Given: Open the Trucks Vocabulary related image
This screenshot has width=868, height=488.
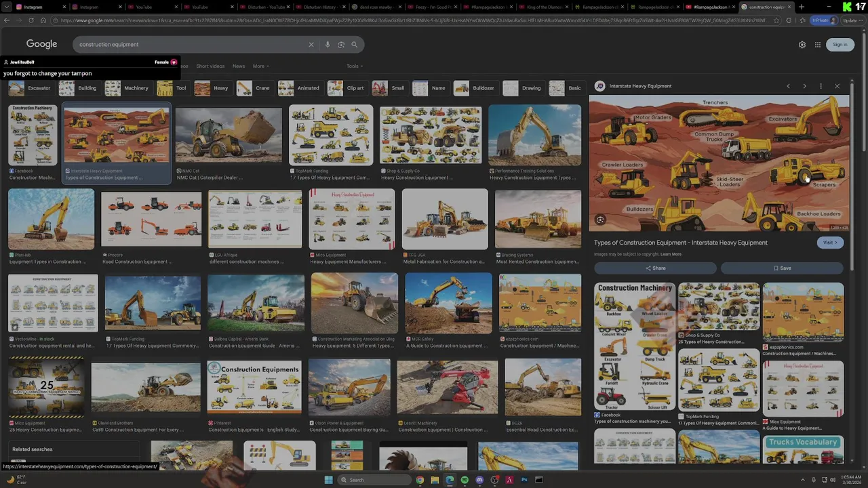Looking at the screenshot, I should tap(803, 450).
